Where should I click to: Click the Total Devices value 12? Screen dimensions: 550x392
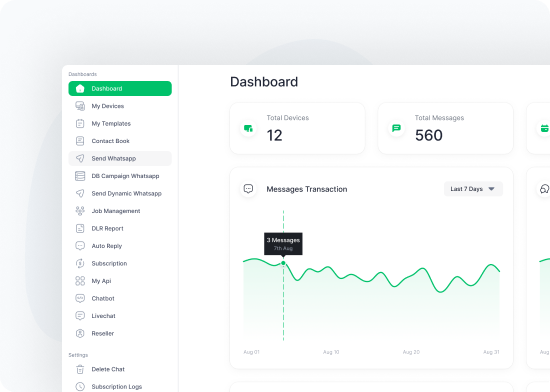(274, 135)
